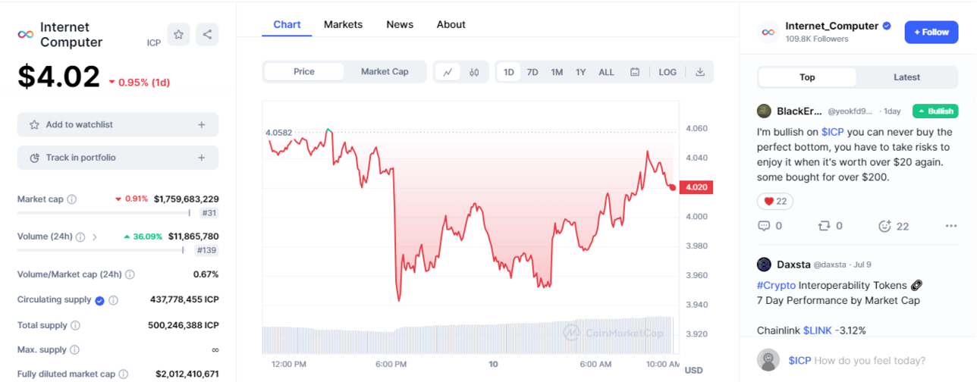The width and height of the screenshot is (980, 382).
Task: Click the volume rank #139 badge
Action: pyautogui.click(x=207, y=250)
